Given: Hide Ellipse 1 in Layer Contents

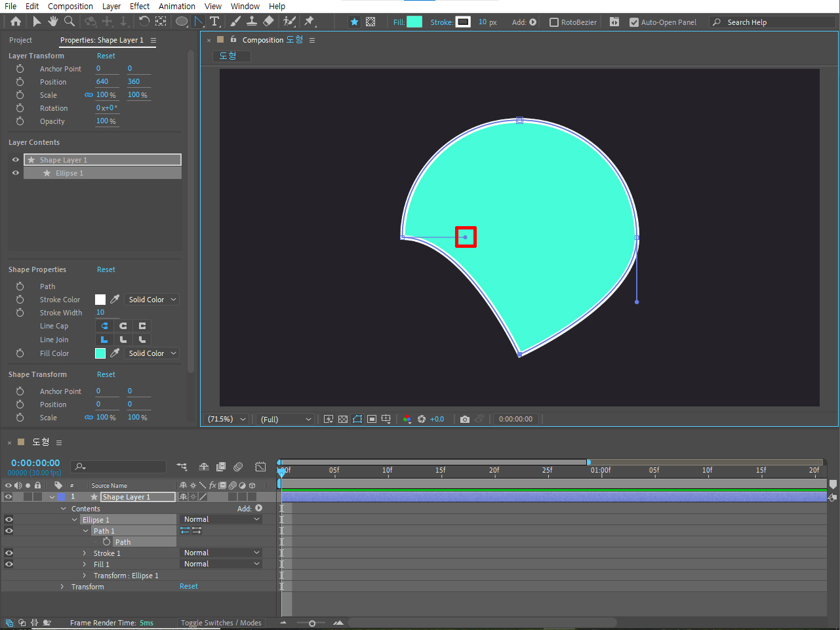Looking at the screenshot, I should click(16, 173).
